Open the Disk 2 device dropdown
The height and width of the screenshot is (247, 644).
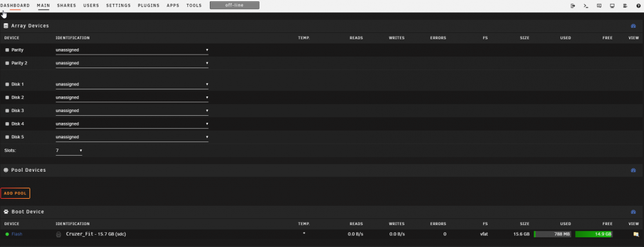pos(132,97)
